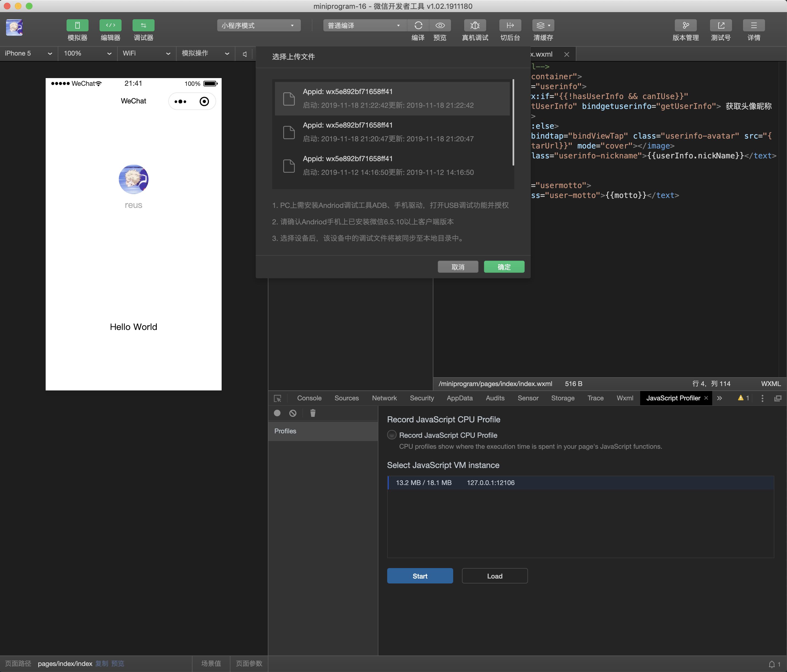Image resolution: width=787 pixels, height=672 pixels.
Task: Tap the circle close button in simulator capsule
Action: (x=204, y=101)
